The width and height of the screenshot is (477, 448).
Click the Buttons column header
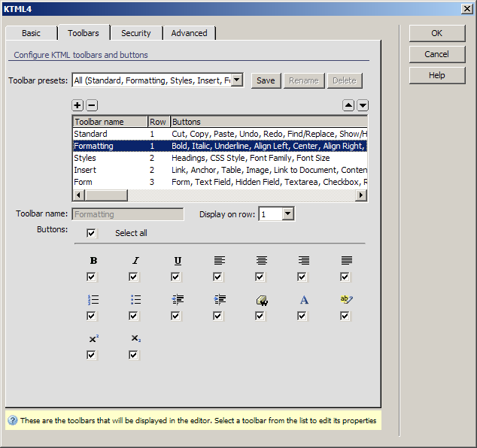click(x=269, y=122)
